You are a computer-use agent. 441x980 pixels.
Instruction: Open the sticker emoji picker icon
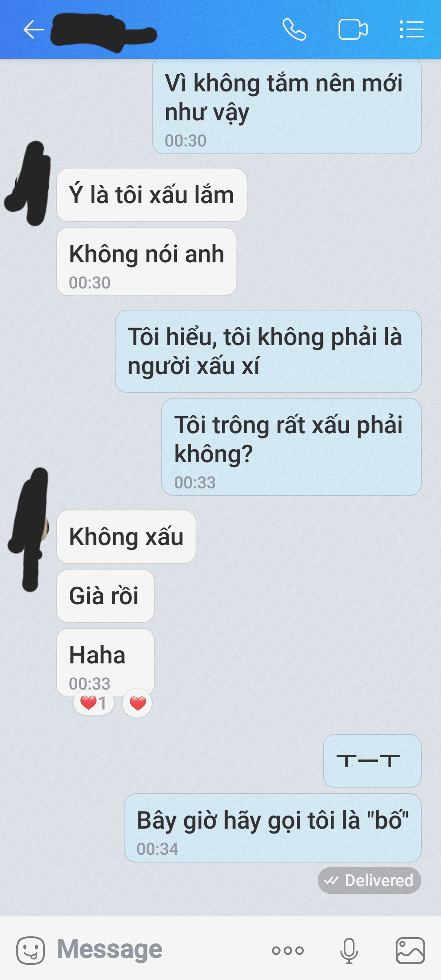click(31, 950)
